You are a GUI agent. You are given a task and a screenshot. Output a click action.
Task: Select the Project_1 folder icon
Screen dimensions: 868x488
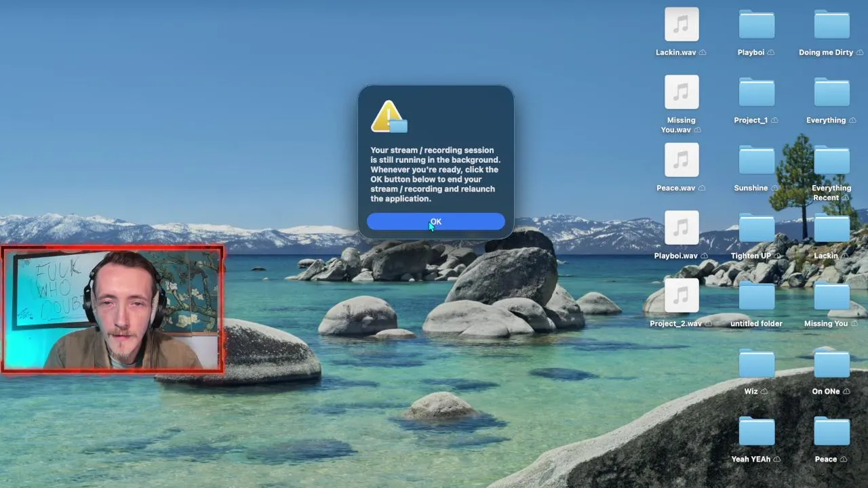pos(757,92)
